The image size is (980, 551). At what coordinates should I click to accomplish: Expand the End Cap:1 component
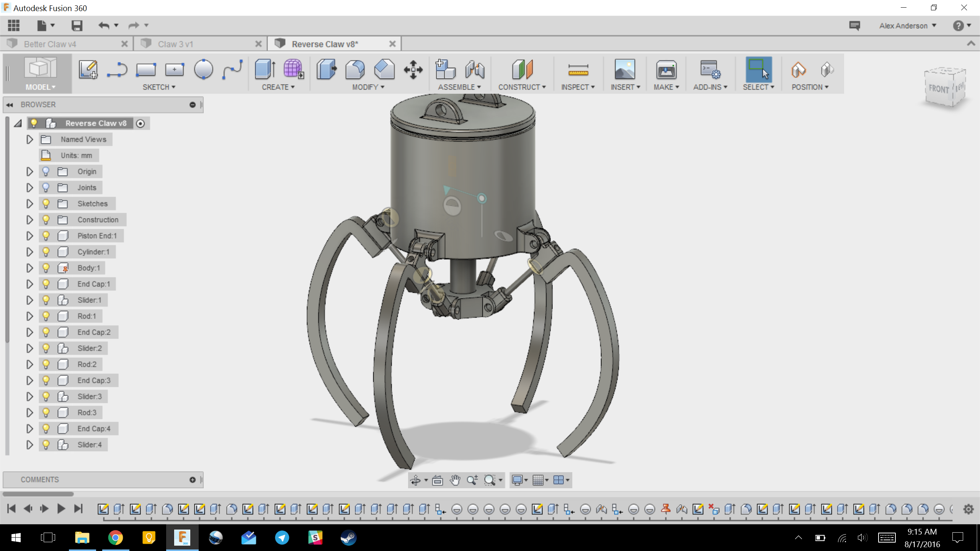point(29,284)
